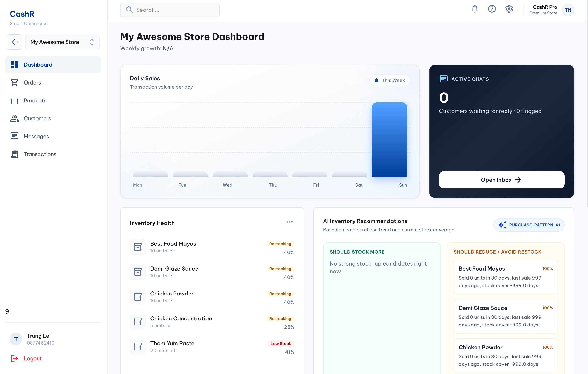Click the notifications bell icon

click(474, 9)
